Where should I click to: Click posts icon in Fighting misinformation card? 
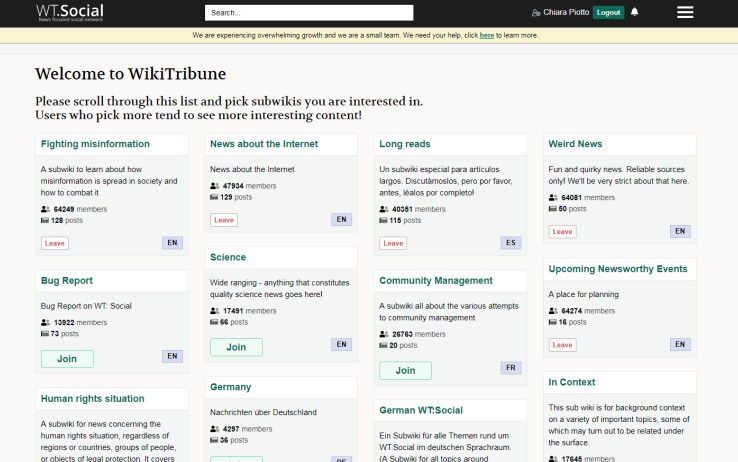point(45,220)
